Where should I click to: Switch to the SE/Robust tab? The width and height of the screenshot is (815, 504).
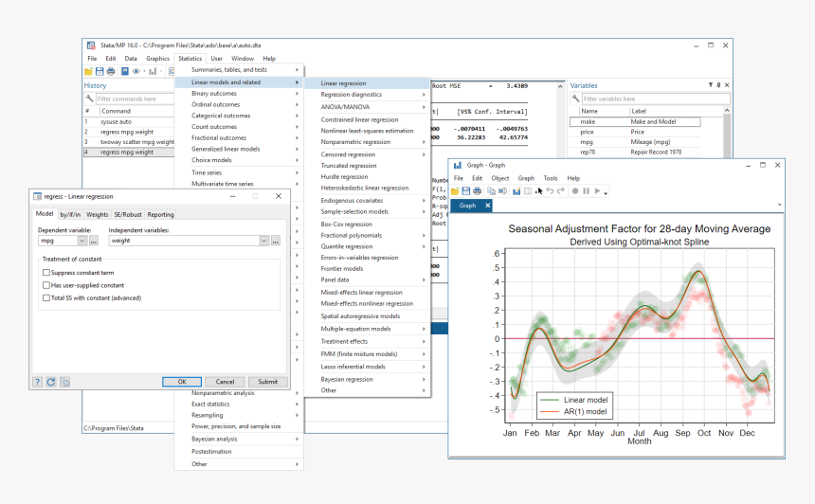(x=127, y=215)
